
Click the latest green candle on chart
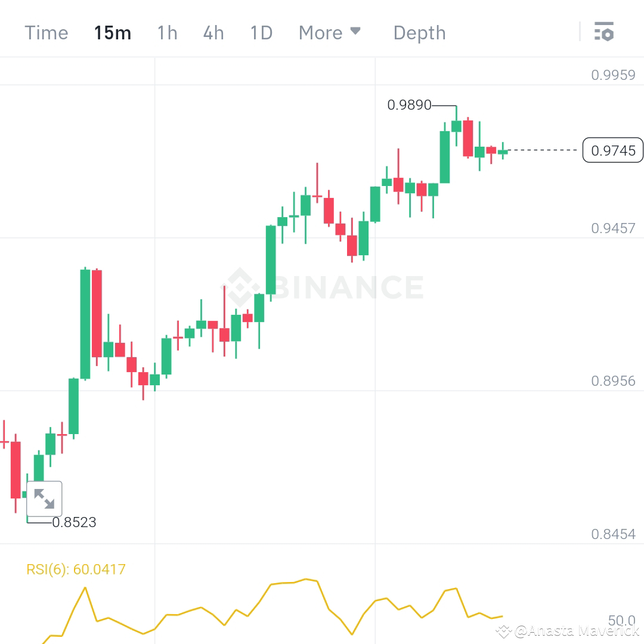(503, 153)
